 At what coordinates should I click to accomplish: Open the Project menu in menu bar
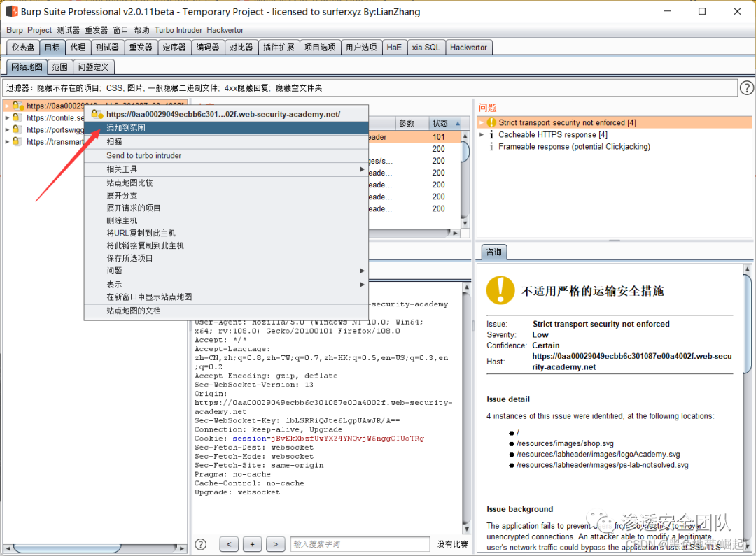39,30
